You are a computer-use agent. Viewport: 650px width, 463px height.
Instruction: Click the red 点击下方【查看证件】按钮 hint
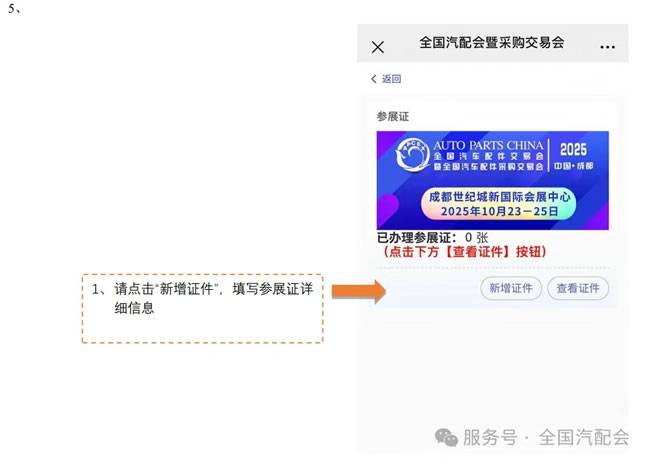pos(463,252)
